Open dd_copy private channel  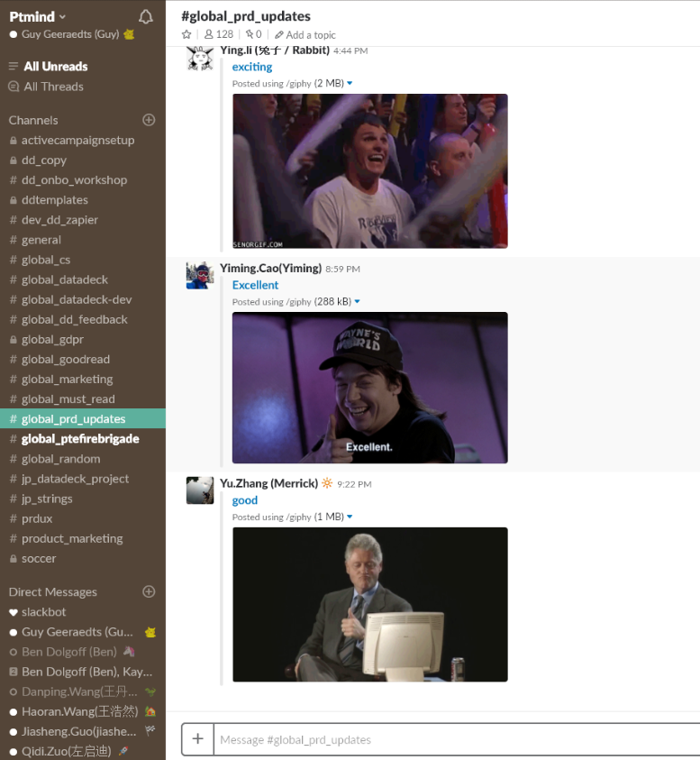click(83, 160)
